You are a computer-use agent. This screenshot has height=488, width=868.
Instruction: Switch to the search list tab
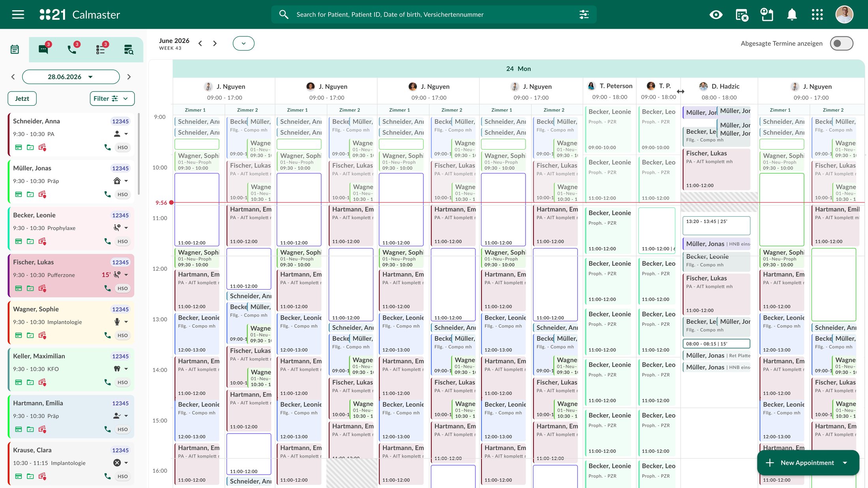pos(129,49)
